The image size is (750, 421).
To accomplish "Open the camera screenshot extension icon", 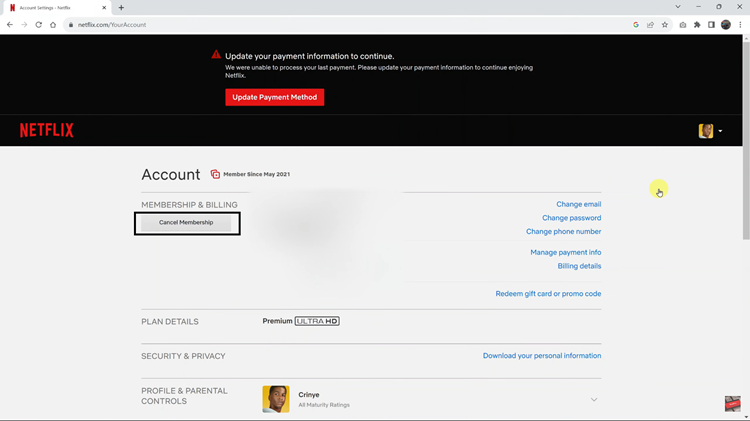I will pyautogui.click(x=683, y=25).
